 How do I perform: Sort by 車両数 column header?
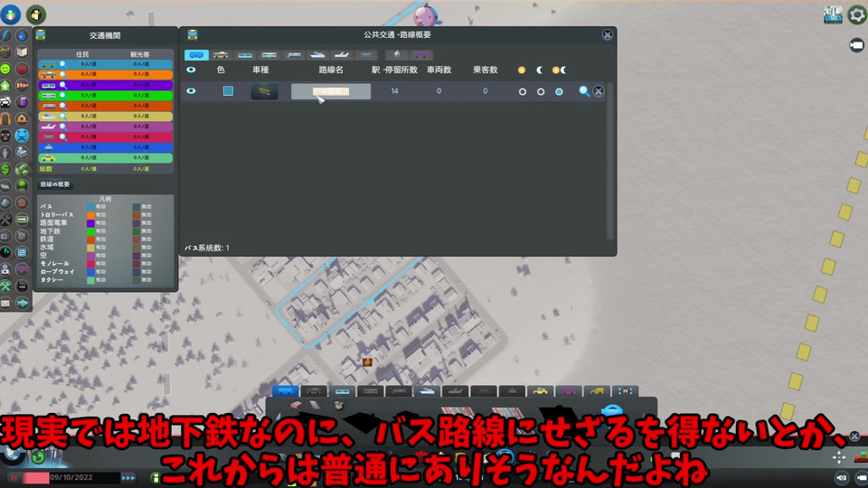(439, 70)
